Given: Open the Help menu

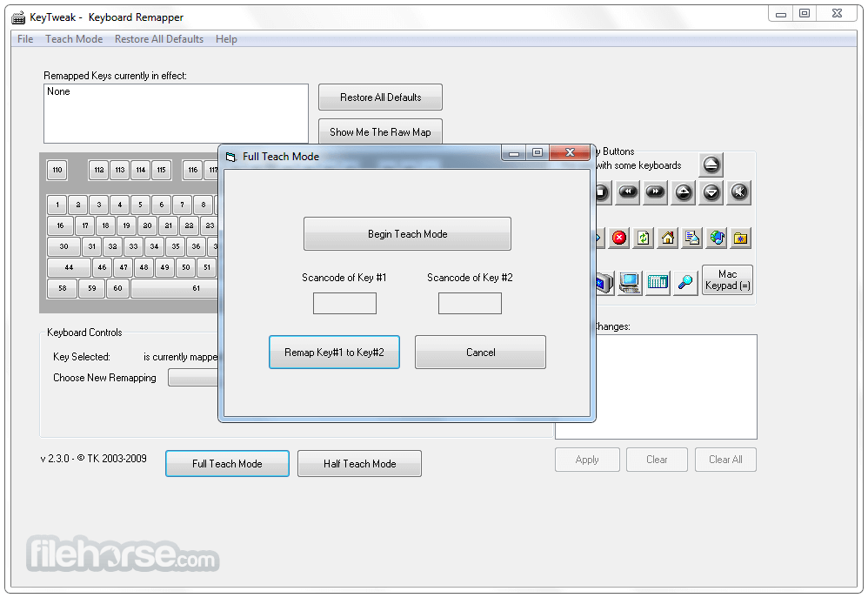Looking at the screenshot, I should [226, 39].
